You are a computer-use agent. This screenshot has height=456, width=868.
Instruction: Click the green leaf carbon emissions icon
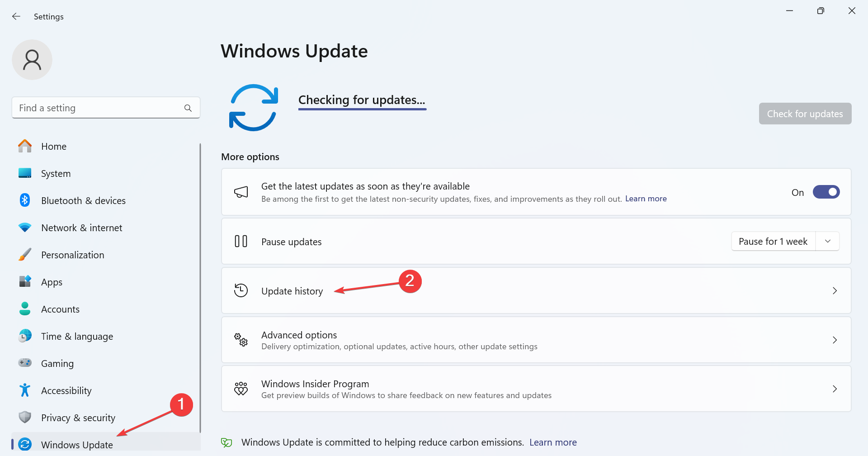click(x=226, y=442)
